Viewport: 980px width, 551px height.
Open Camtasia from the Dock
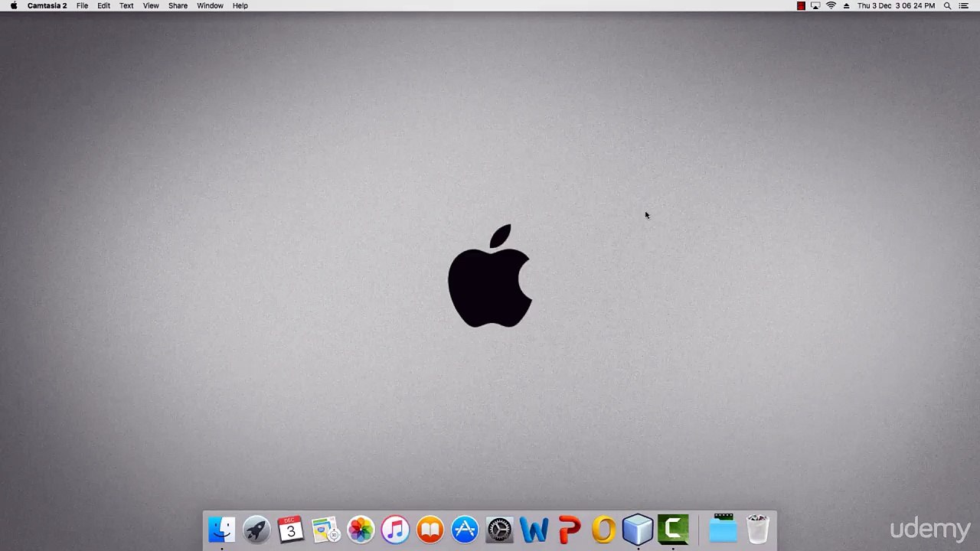(673, 530)
